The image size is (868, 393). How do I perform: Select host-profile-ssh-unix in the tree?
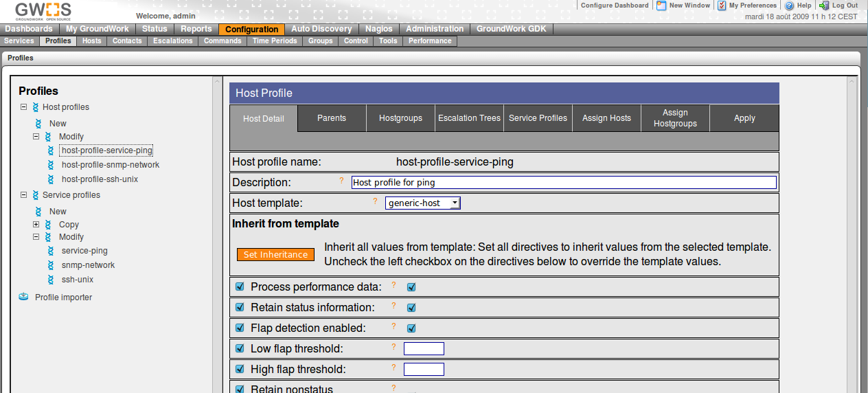(100, 179)
